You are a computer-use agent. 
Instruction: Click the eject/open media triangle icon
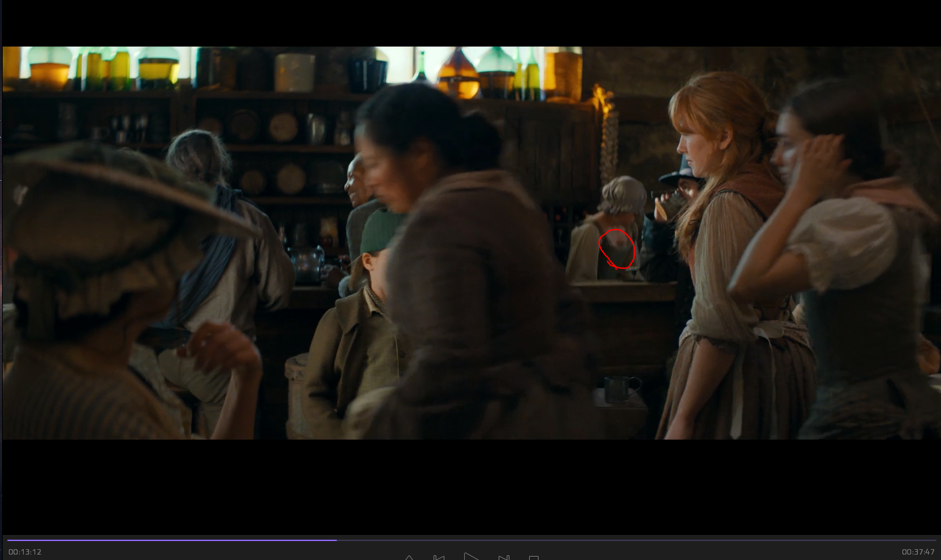(409, 557)
